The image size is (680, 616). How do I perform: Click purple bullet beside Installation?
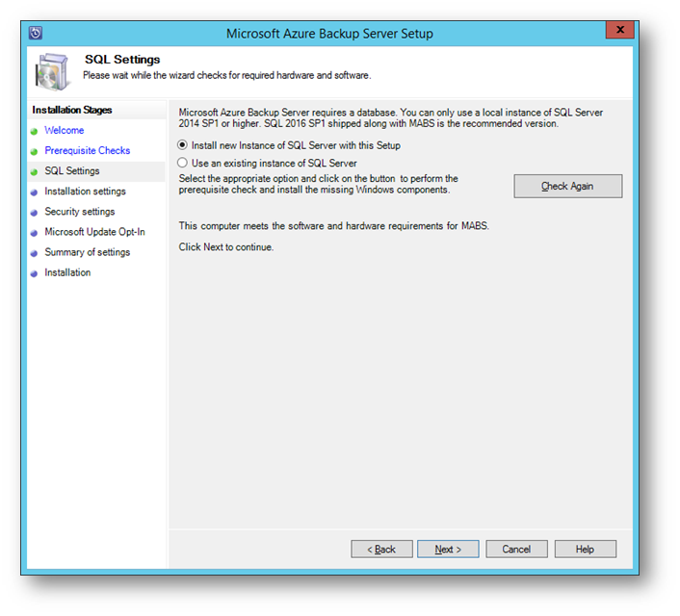click(35, 274)
